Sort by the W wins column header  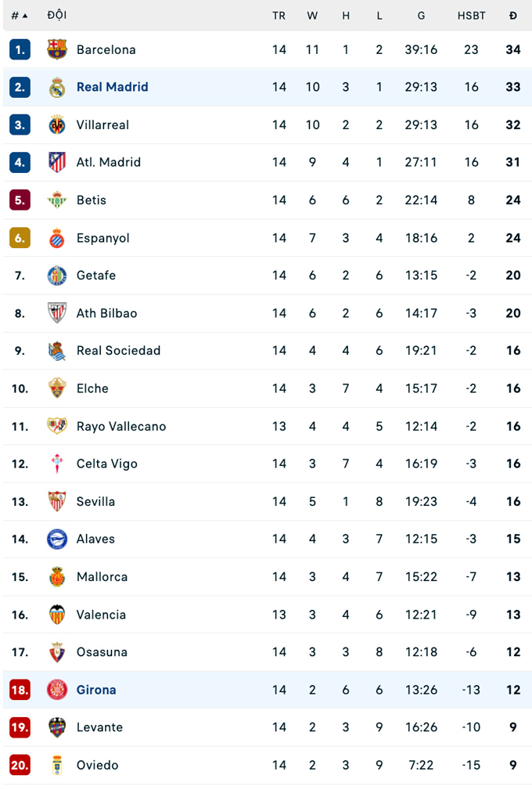pyautogui.click(x=312, y=16)
